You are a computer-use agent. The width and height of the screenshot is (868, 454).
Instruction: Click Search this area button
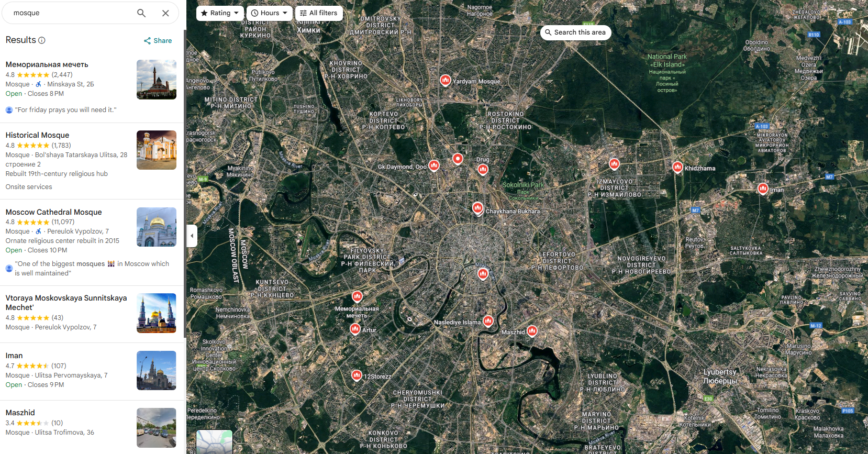click(575, 32)
